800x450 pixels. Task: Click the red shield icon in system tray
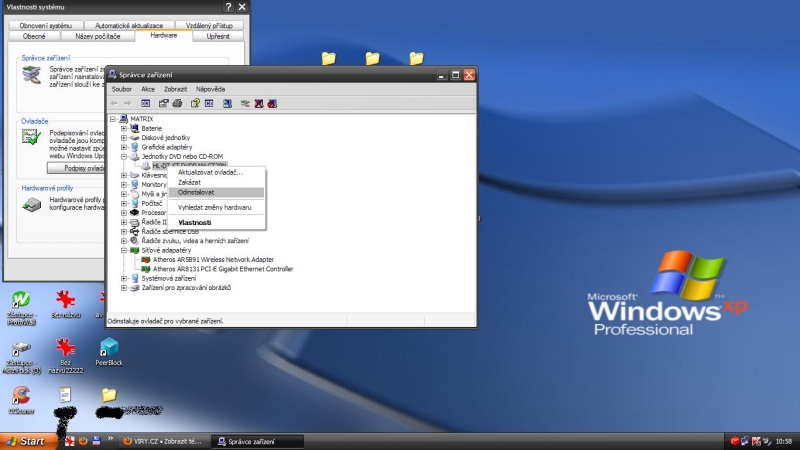coord(735,441)
